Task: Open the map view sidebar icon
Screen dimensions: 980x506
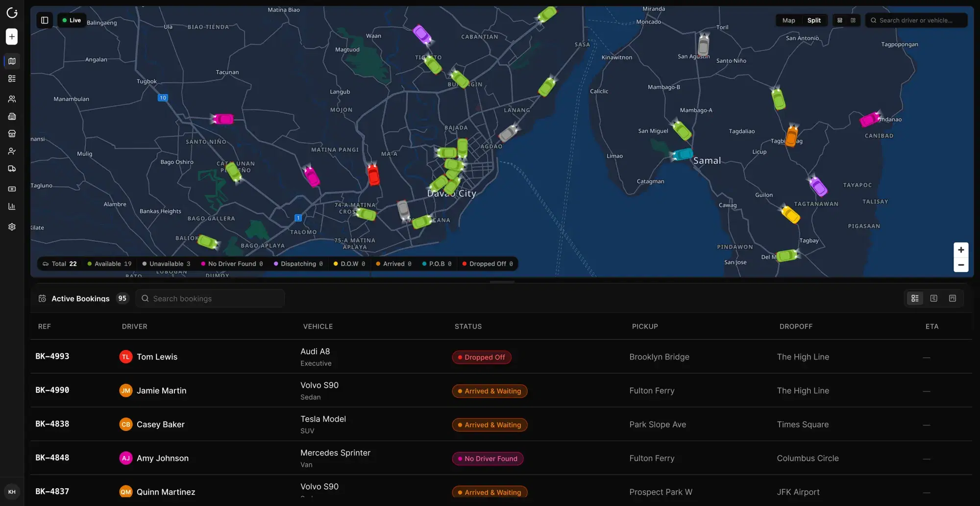Action: pyautogui.click(x=12, y=61)
